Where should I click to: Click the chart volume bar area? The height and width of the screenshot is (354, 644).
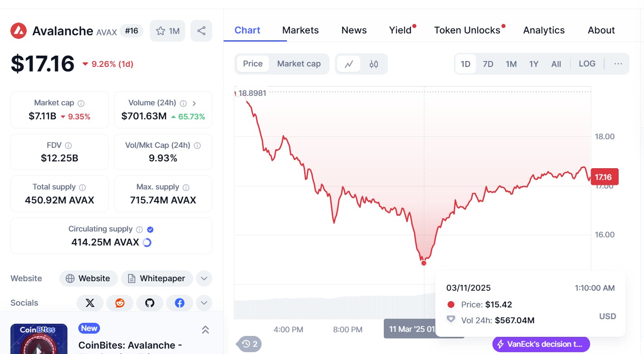click(x=317, y=307)
